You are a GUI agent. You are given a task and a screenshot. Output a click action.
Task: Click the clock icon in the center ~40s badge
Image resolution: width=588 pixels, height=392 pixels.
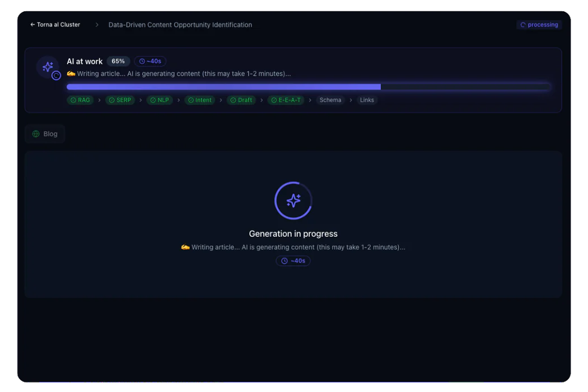[x=284, y=261]
